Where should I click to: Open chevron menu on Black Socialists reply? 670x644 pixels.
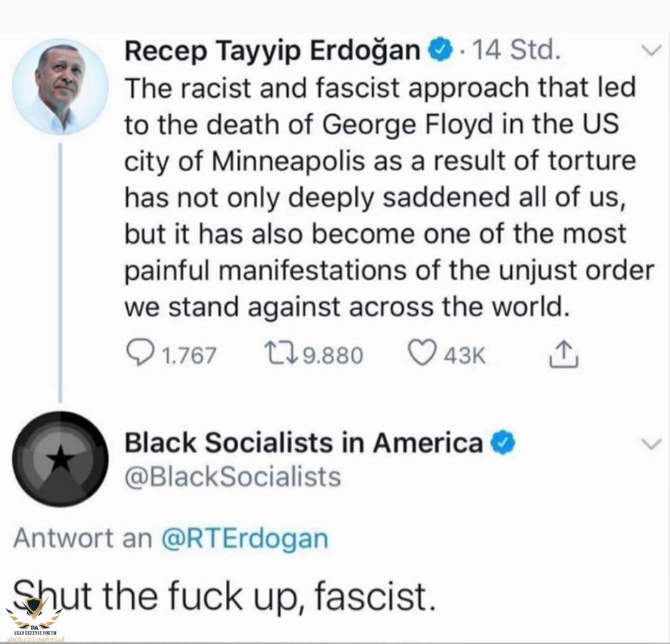pyautogui.click(x=651, y=443)
